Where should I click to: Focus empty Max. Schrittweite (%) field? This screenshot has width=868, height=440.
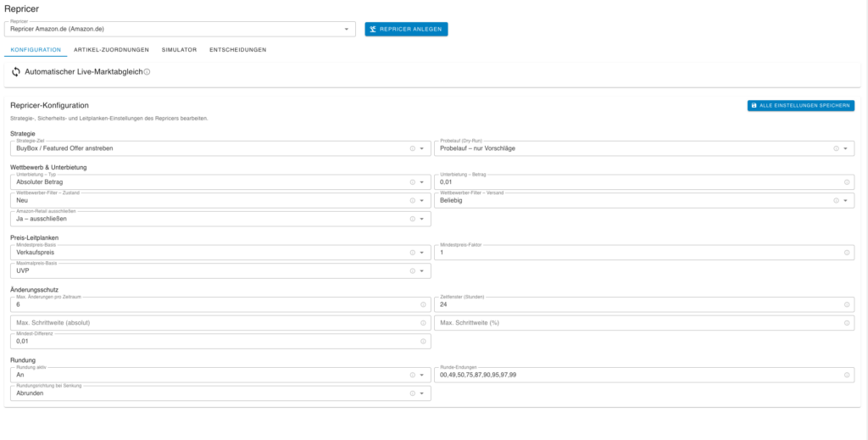644,323
